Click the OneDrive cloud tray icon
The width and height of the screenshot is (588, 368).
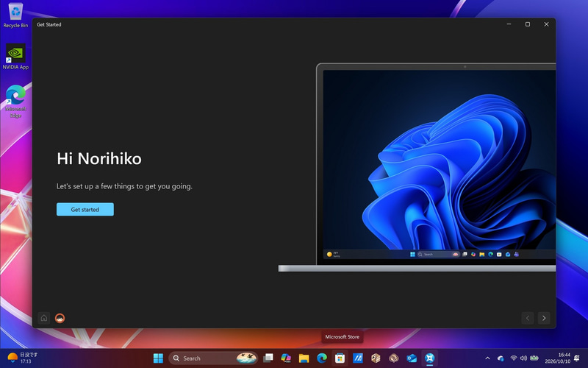[x=501, y=358]
